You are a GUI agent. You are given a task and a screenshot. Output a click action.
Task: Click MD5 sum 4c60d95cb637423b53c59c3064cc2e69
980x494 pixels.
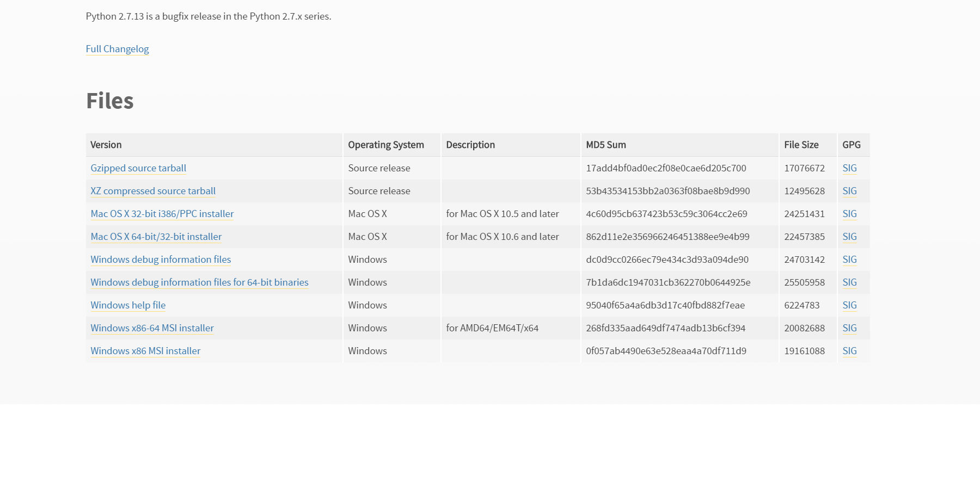pos(666,214)
